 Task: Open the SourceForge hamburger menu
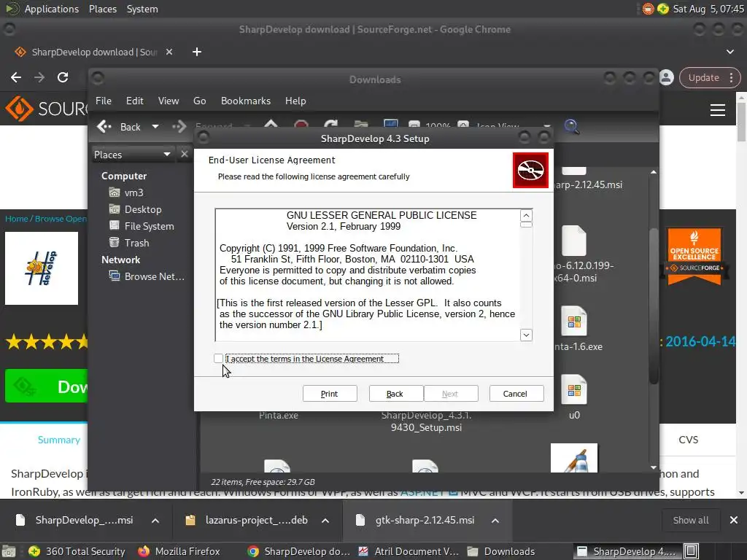718,110
